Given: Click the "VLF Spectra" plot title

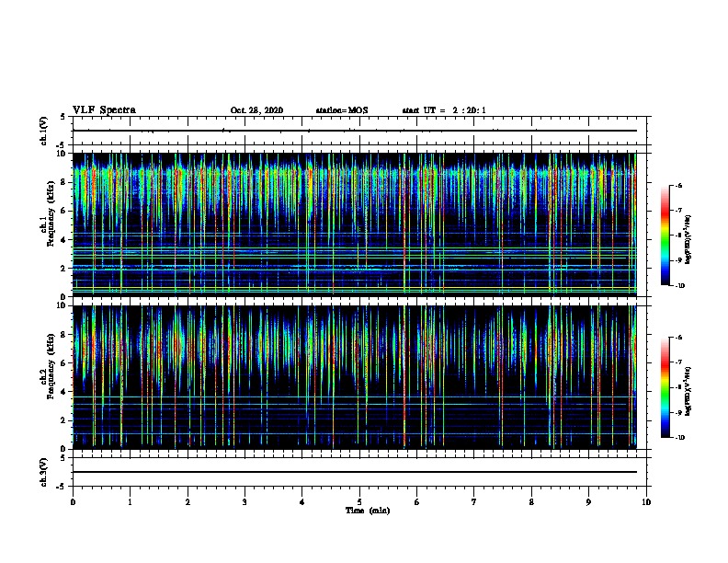Looking at the screenshot, I should pyautogui.click(x=104, y=110).
